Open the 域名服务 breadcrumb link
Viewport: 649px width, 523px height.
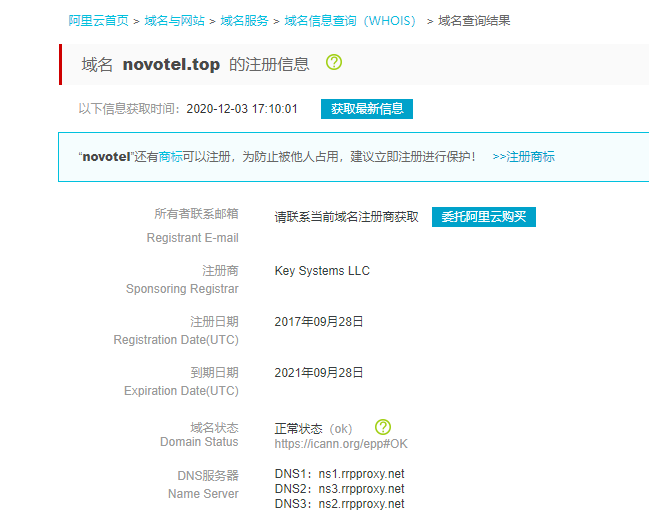click(244, 21)
